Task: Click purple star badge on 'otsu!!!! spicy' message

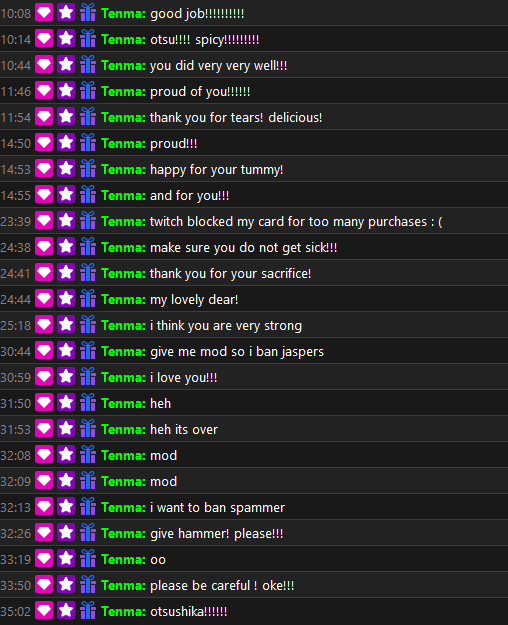Action: coord(66,39)
